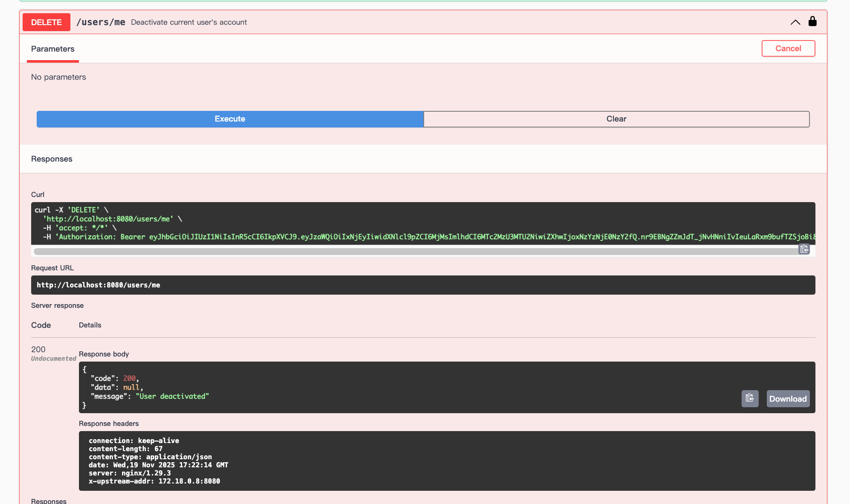Click the "Deactivate current user's account" summary
Screen dimensions: 850x504
[189, 22]
